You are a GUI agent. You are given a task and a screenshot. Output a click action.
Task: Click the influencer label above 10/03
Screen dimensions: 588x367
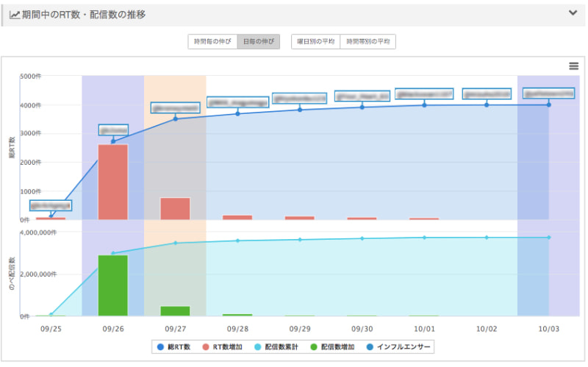coord(548,93)
